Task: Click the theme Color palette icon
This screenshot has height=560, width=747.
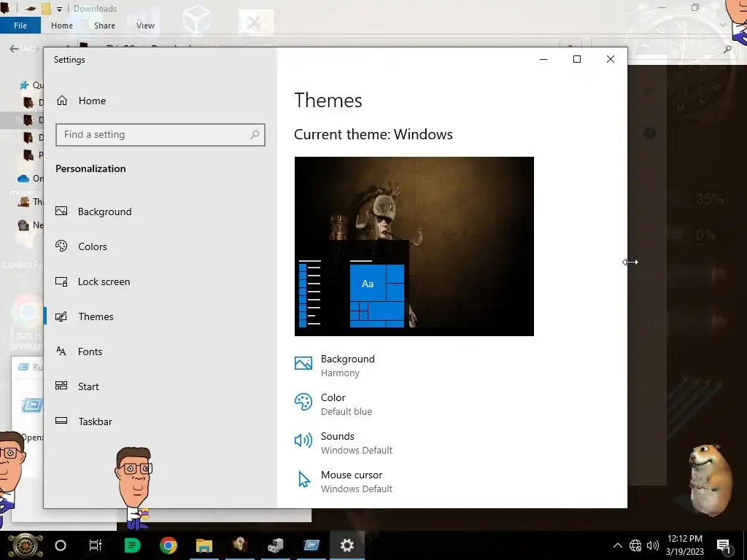Action: click(303, 402)
